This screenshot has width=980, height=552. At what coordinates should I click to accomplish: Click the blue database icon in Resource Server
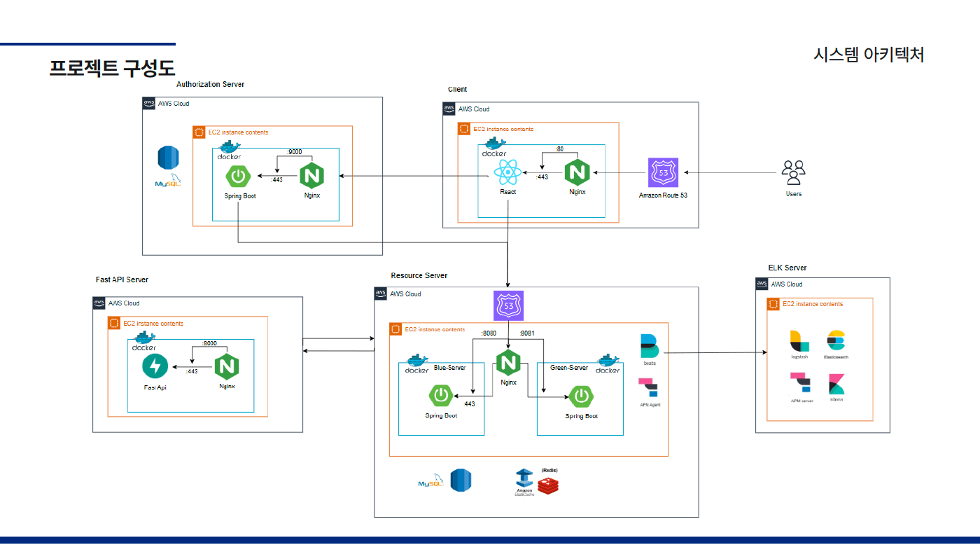pos(461,480)
